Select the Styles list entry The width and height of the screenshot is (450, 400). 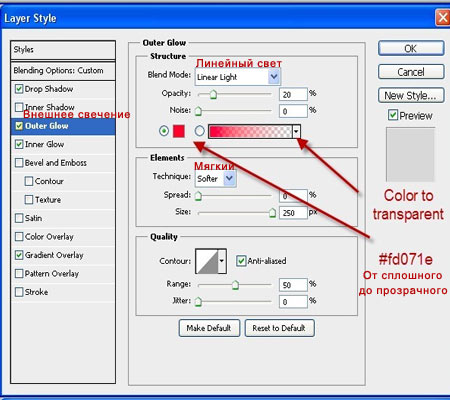click(x=63, y=50)
